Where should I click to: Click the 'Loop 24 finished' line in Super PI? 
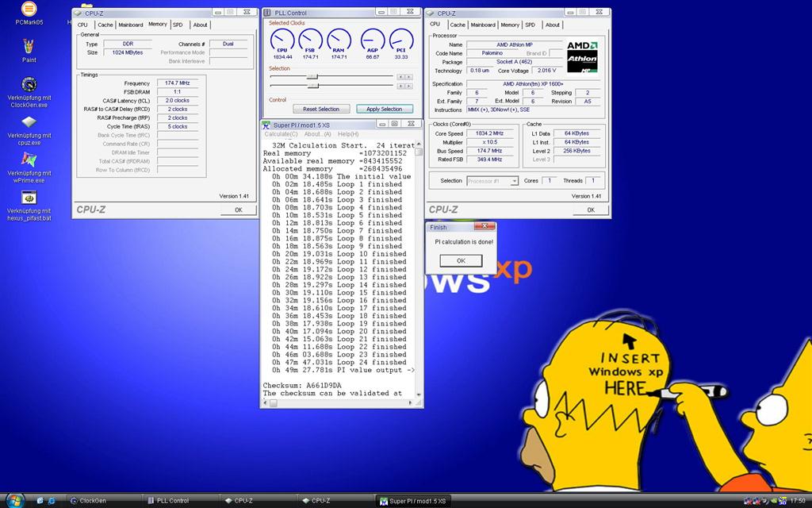[x=339, y=362]
